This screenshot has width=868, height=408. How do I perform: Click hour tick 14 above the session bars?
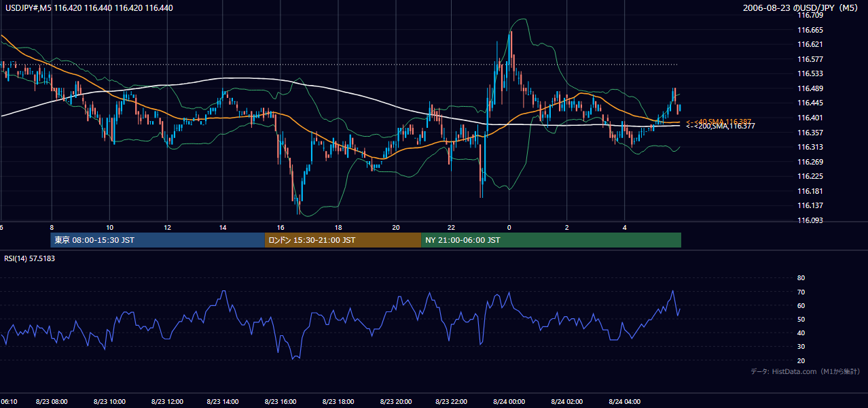[223, 227]
